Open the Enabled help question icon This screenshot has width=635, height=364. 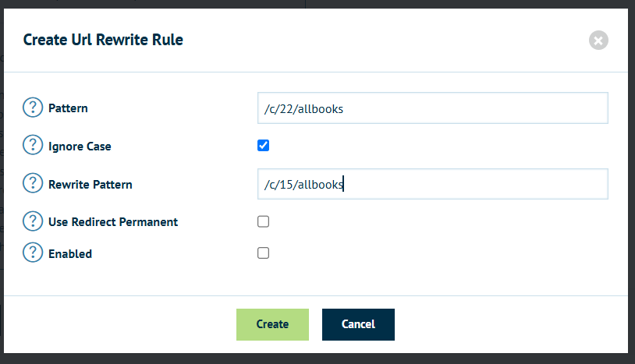(33, 253)
